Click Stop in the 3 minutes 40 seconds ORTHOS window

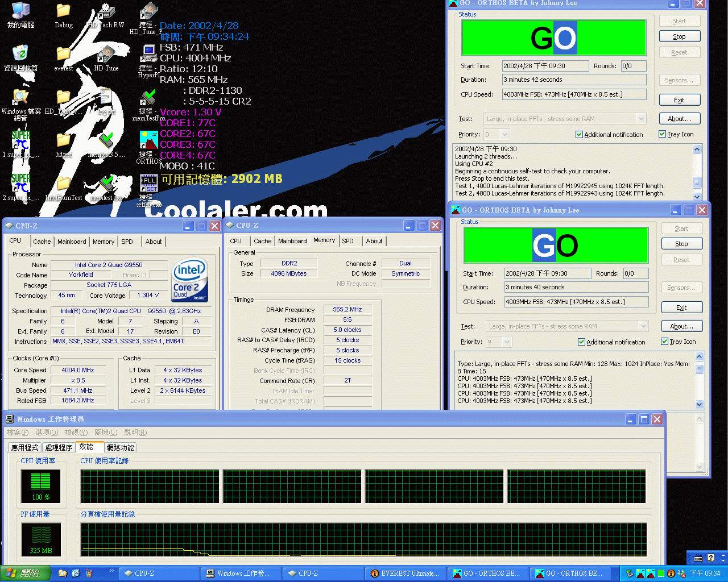pos(682,244)
